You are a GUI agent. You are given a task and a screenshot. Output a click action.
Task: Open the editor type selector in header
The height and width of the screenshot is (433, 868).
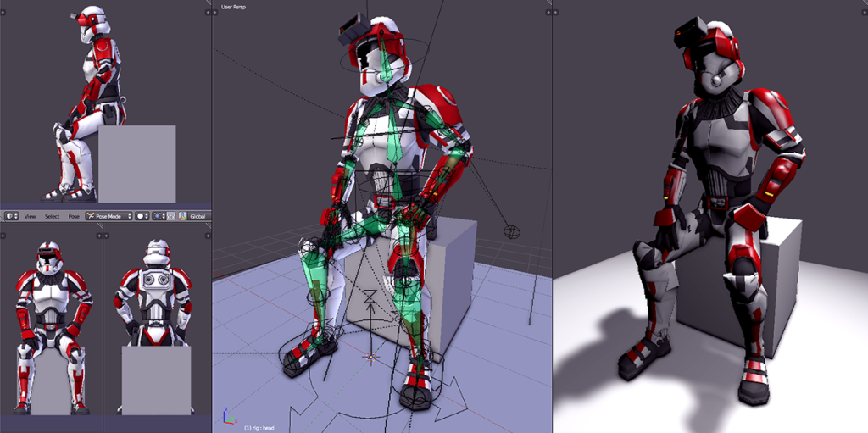coord(12,216)
